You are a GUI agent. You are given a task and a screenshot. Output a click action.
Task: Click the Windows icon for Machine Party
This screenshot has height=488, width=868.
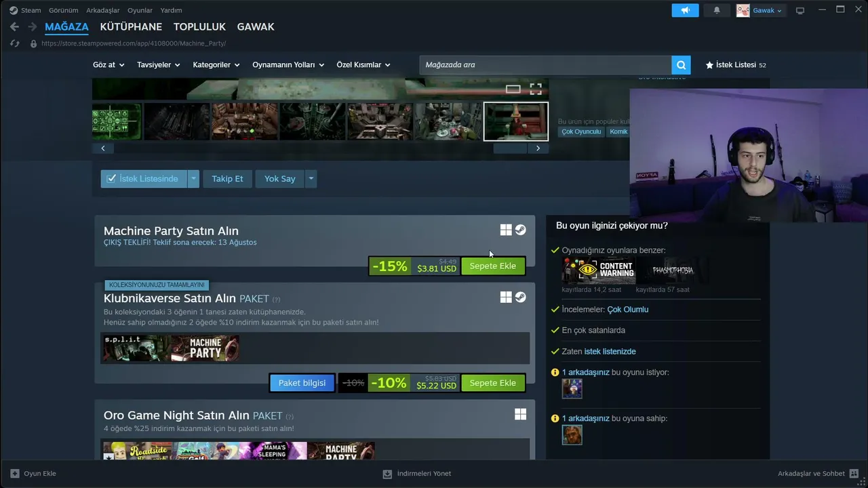(x=506, y=230)
